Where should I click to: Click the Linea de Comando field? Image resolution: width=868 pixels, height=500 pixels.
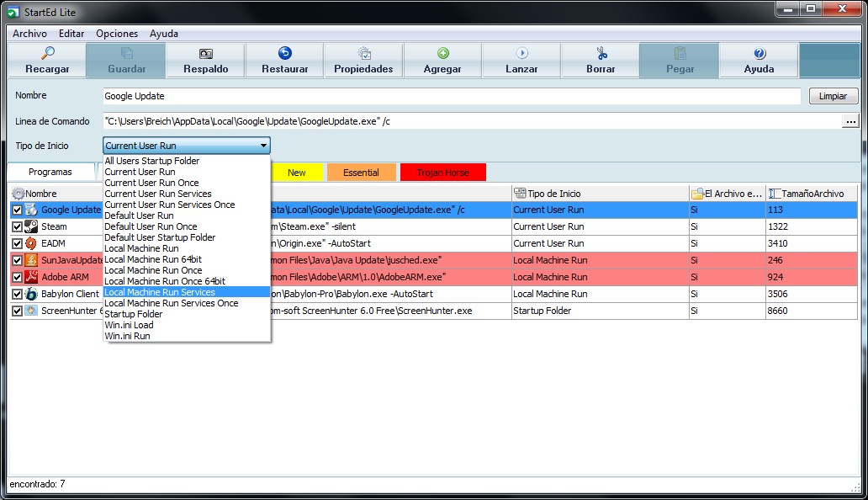[x=472, y=121]
